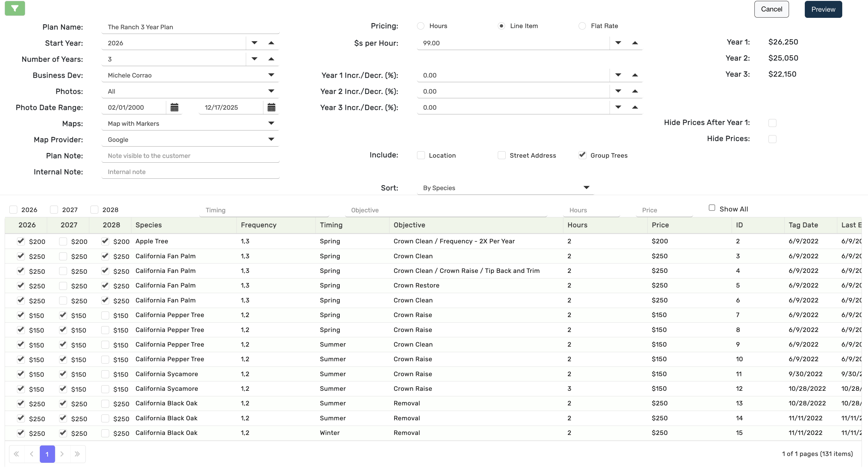Image resolution: width=868 pixels, height=468 pixels.
Task: Select the Flat Rate pricing option
Action: pyautogui.click(x=582, y=26)
